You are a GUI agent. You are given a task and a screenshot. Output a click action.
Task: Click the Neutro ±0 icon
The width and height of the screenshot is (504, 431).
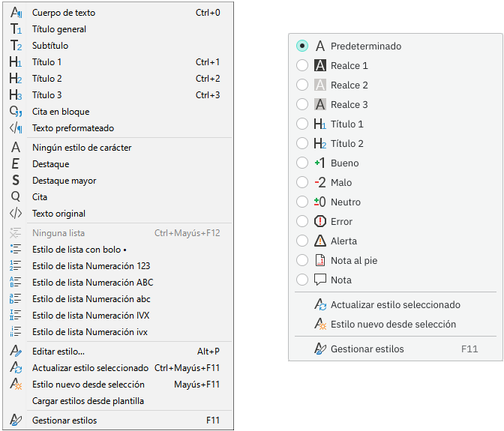(319, 202)
